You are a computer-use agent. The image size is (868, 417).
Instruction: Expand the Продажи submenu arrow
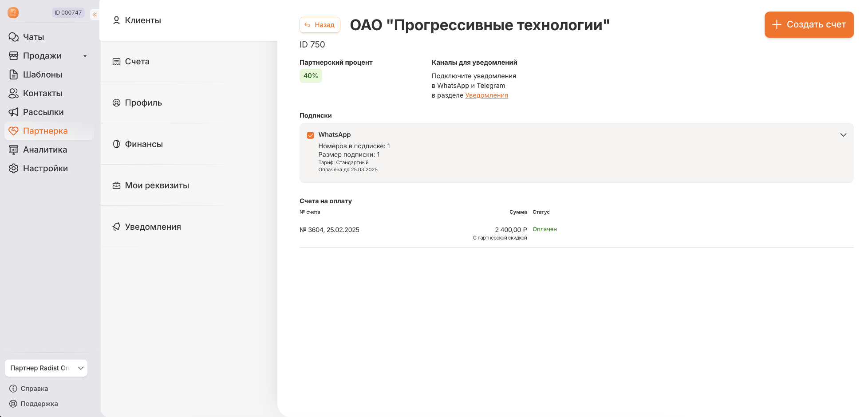click(85, 56)
